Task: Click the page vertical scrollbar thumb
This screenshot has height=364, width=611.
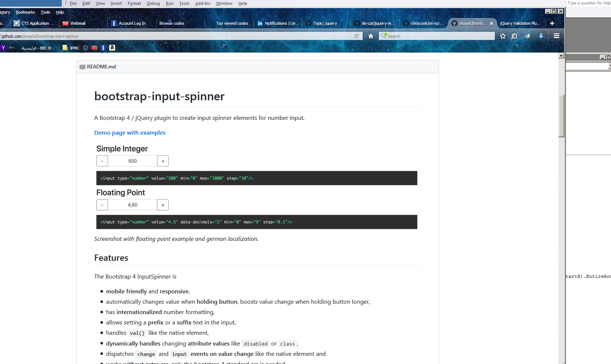Action: (561, 116)
